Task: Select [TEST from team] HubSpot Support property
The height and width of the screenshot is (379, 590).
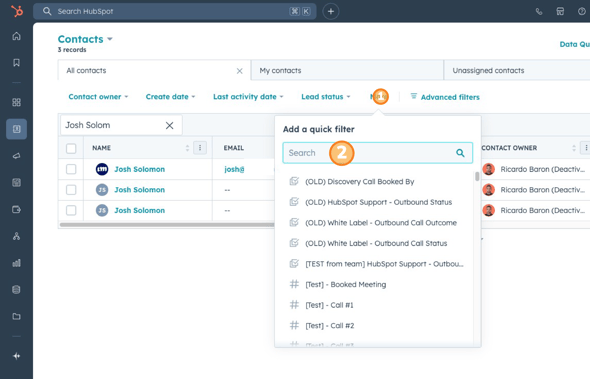Action: [x=376, y=264]
